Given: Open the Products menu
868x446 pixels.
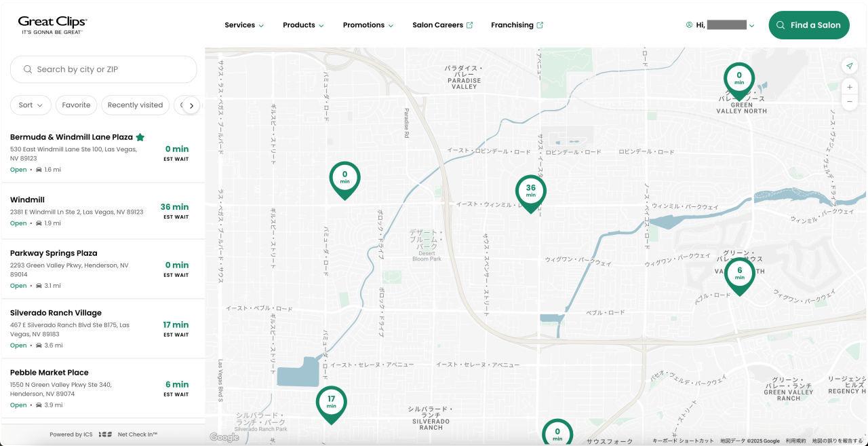Looking at the screenshot, I should [303, 25].
